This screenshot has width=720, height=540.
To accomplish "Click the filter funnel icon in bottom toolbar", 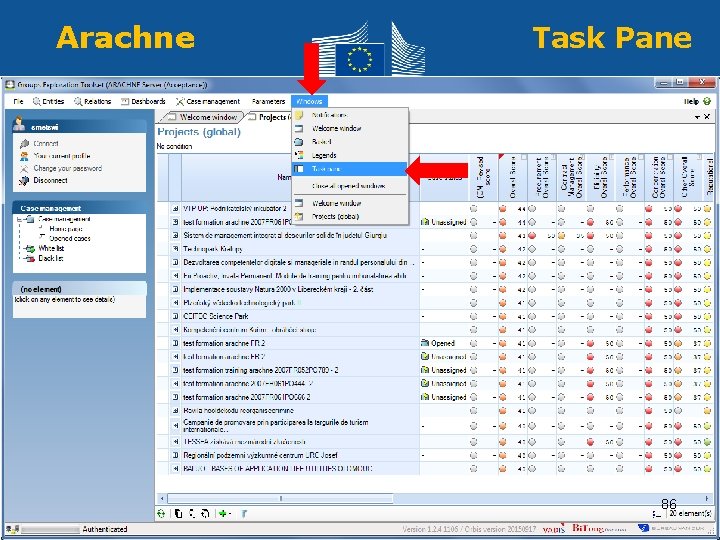I will click(244, 513).
